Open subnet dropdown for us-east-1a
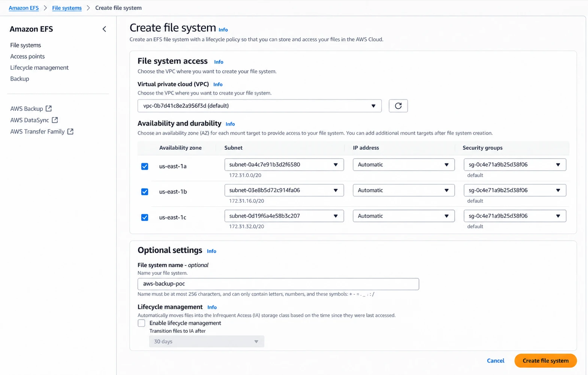 [x=284, y=165]
